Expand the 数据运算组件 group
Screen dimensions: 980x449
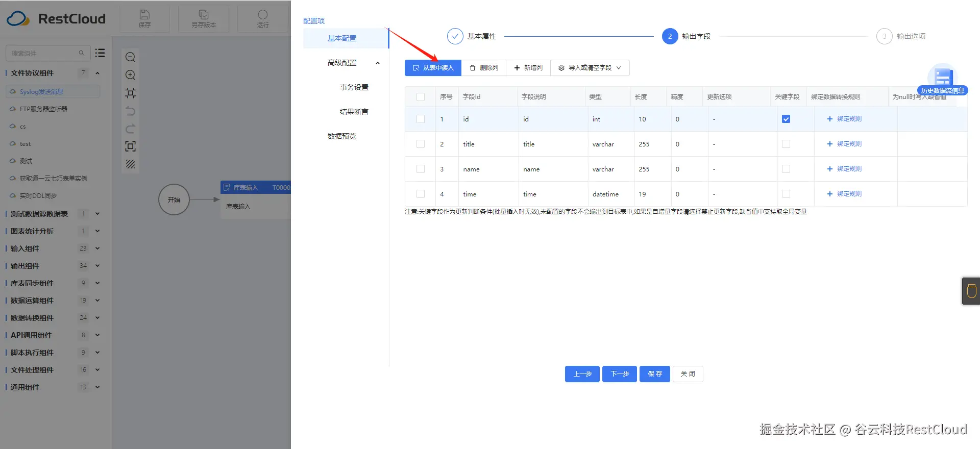97,301
